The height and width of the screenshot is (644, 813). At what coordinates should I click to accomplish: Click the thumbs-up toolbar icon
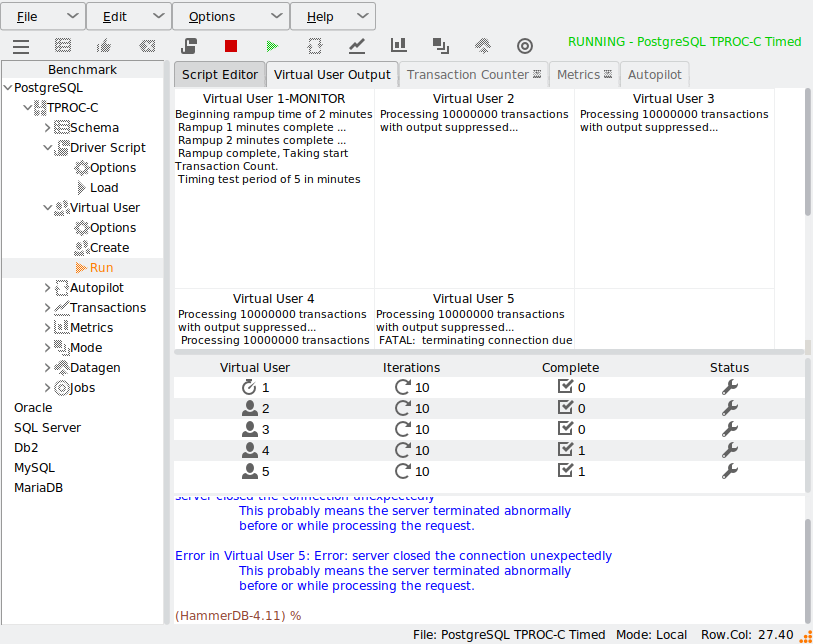click(x=104, y=46)
